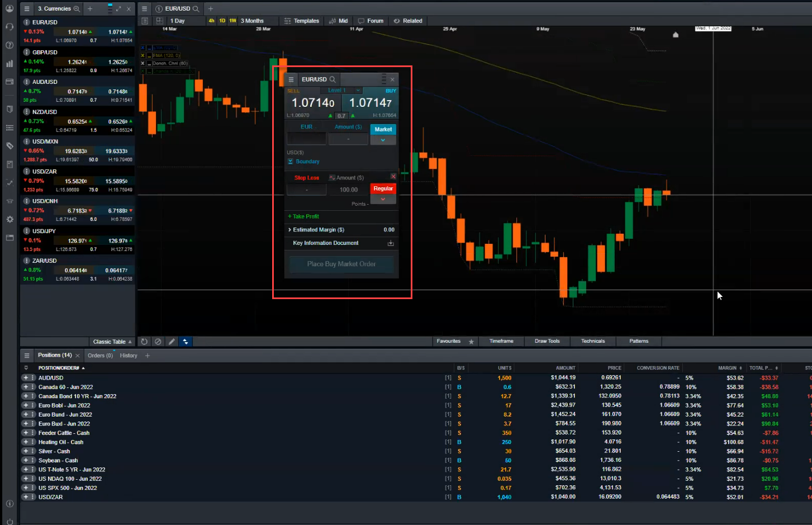Click the refresh chart icon below chart
The width and height of the screenshot is (812, 525).
(x=144, y=342)
